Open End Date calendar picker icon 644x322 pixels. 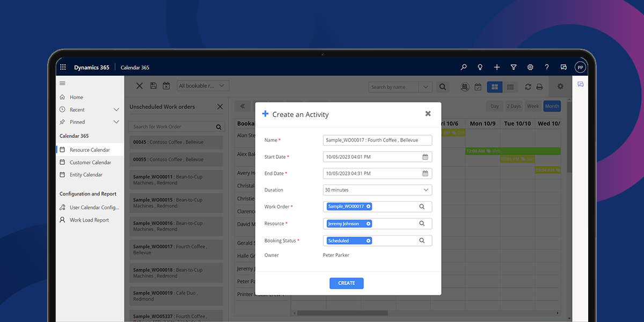coord(425,173)
